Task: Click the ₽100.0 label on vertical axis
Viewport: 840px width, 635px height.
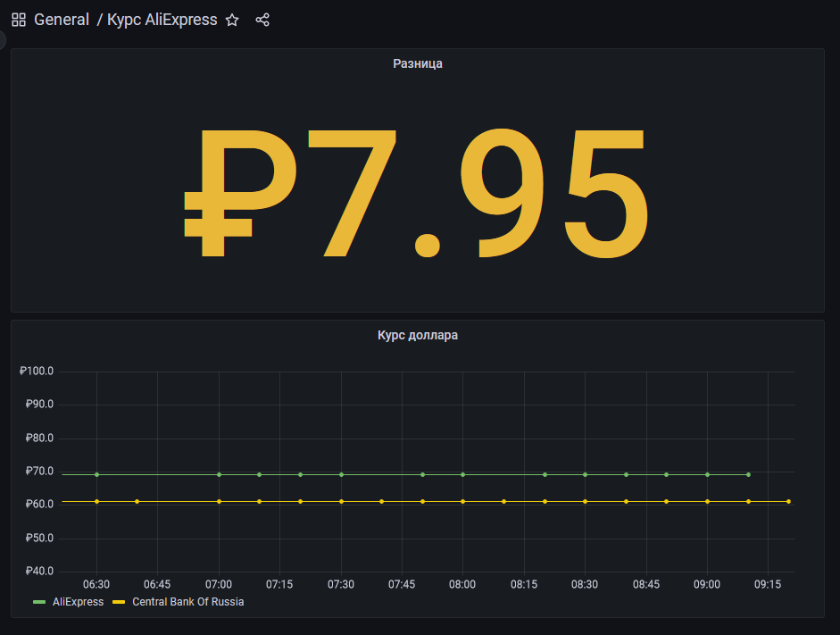Action: point(37,371)
